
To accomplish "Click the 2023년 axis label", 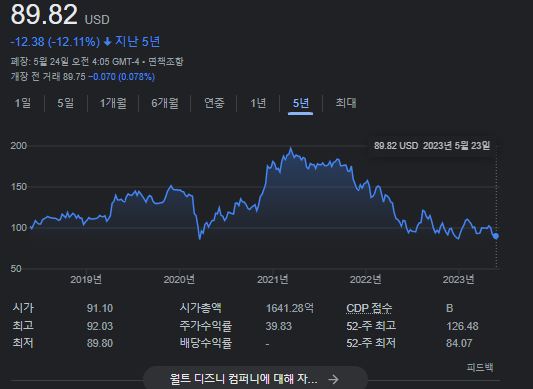I will [x=458, y=280].
